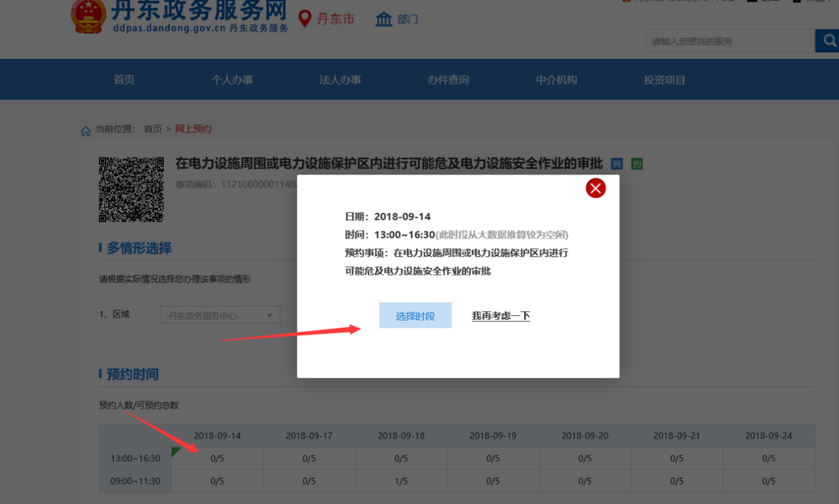The height and width of the screenshot is (504, 839).
Task: Click the national emblem logo in the header
Action: [87, 16]
